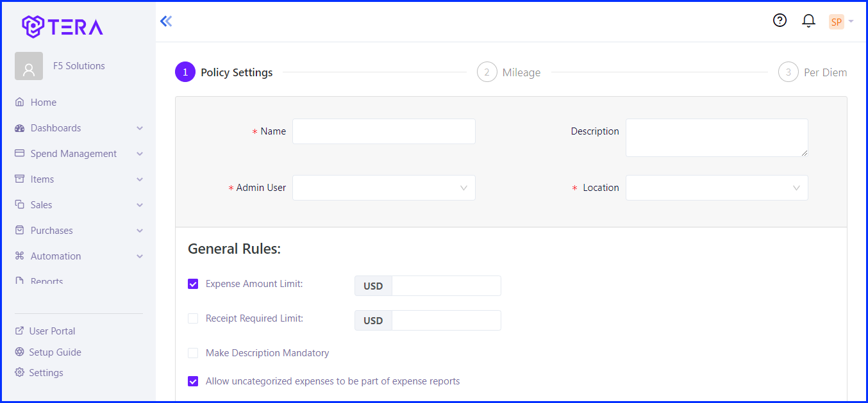The width and height of the screenshot is (868, 403).
Task: Switch to the Mileage step
Action: 521,72
